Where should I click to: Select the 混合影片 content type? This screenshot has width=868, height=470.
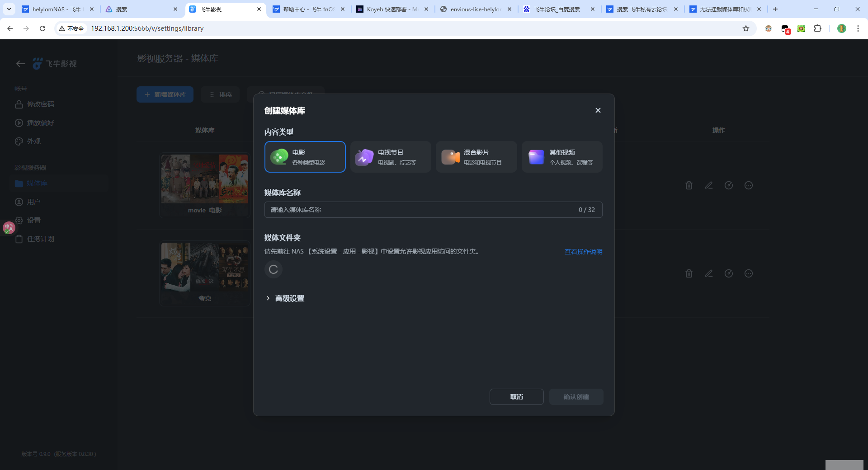tap(476, 157)
